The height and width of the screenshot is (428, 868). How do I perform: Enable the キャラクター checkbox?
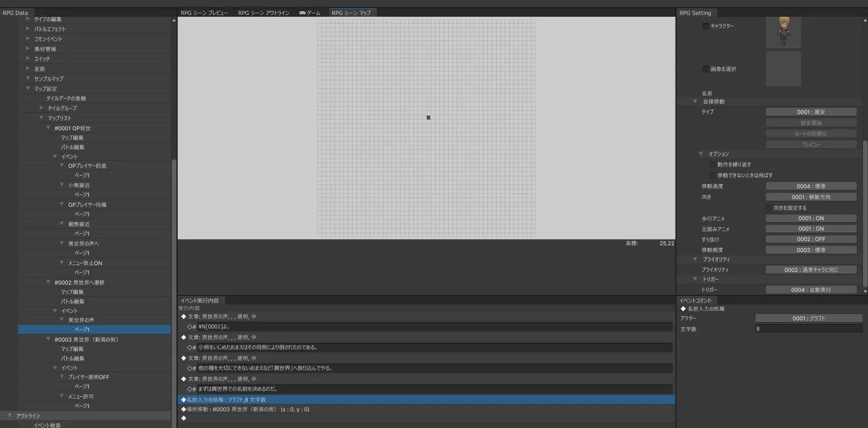705,26
